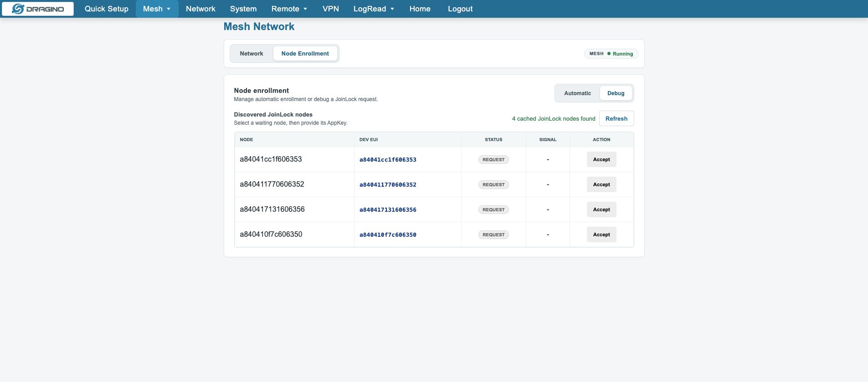This screenshot has width=868, height=382.
Task: Click REQUEST status of node a840410f7c606350
Action: coord(493,235)
